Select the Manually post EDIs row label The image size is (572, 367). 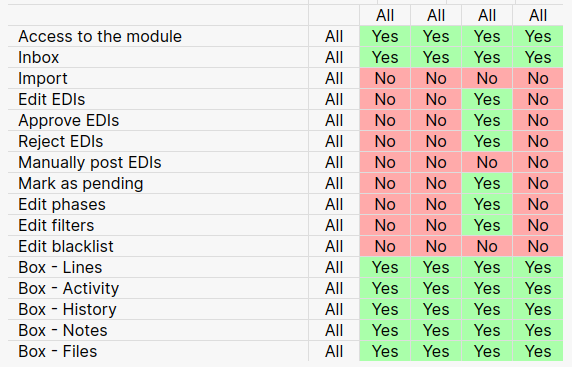point(90,162)
